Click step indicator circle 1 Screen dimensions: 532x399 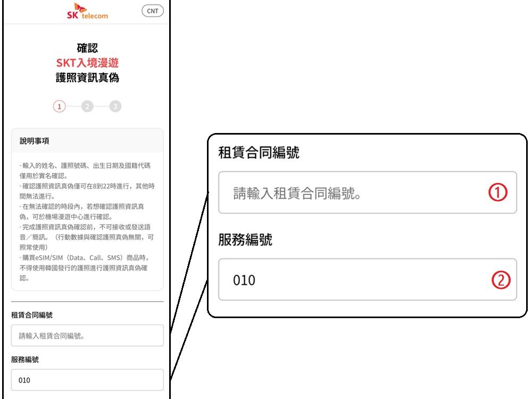[x=59, y=106]
